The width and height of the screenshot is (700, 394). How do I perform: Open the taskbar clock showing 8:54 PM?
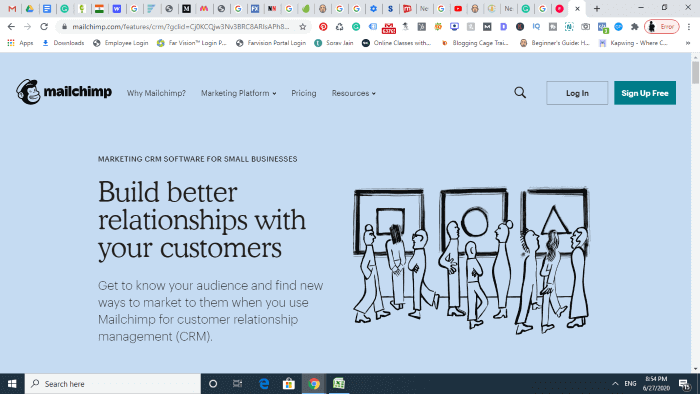point(656,384)
